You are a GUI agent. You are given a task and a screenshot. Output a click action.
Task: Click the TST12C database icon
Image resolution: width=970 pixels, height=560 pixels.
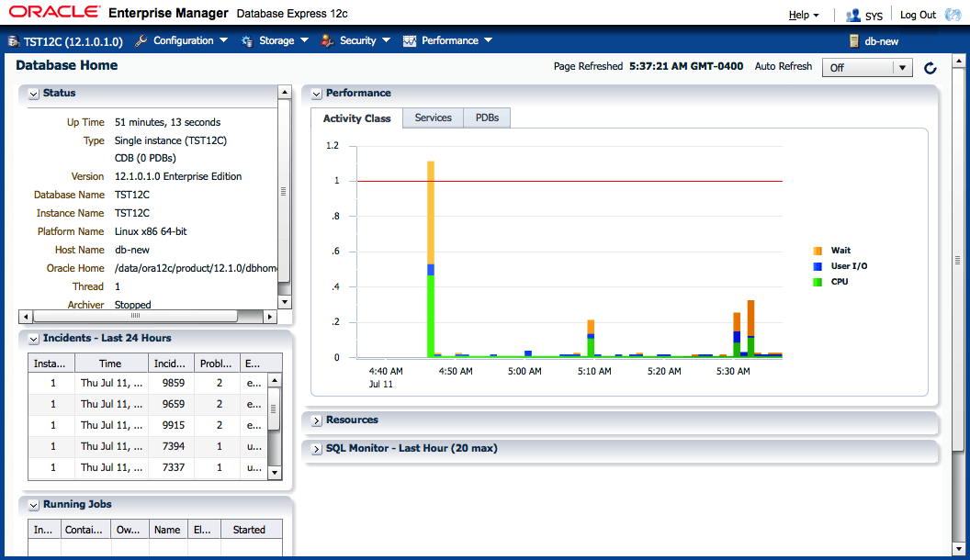point(14,41)
